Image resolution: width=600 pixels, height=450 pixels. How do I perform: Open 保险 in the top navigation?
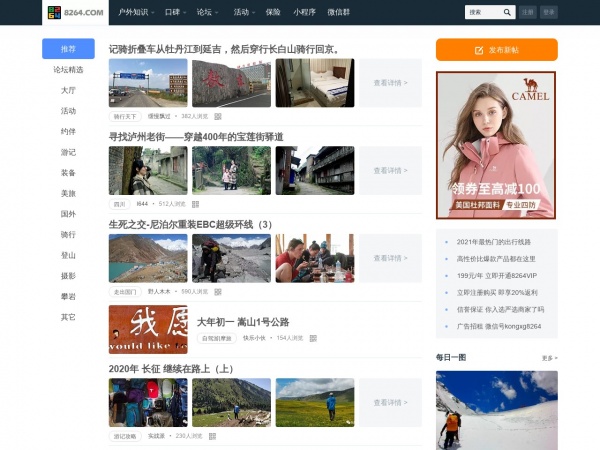coord(273,12)
